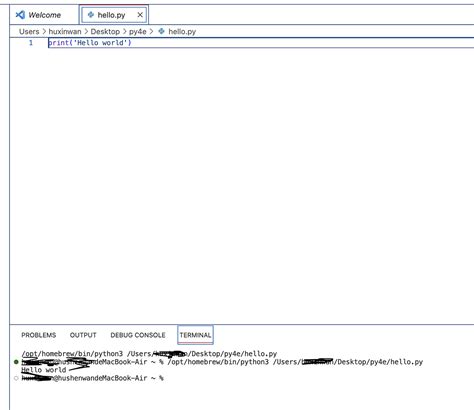The height and width of the screenshot is (410, 474).
Task: Place cursor in print('Hello world') code line
Action: (90, 43)
